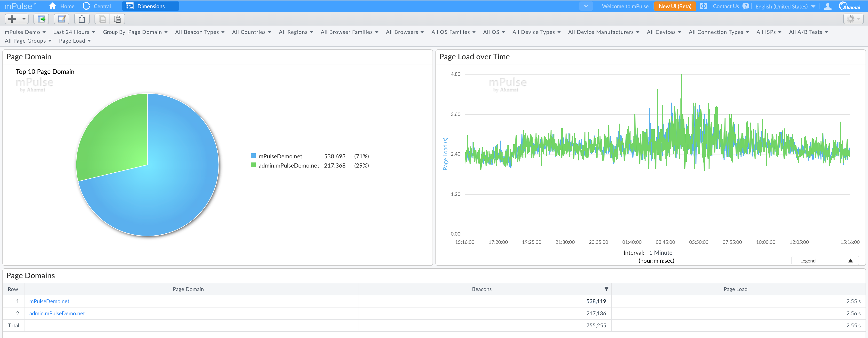868x338 pixels.
Task: Click the user account icon near Akamai logo
Action: [828, 6]
